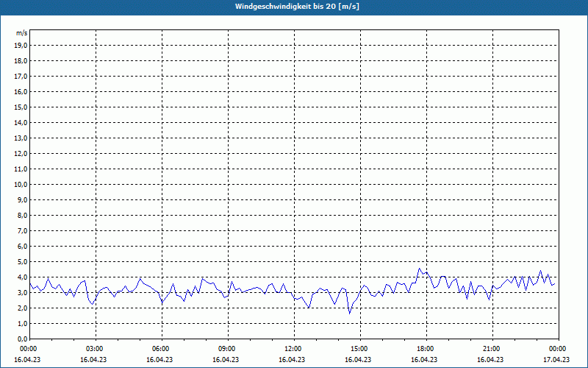Click the 5,0 y-axis label

click(x=22, y=262)
